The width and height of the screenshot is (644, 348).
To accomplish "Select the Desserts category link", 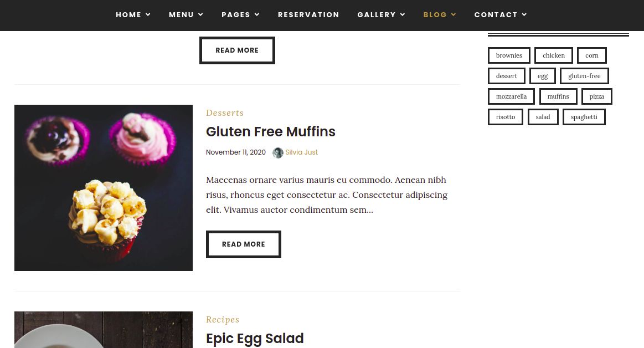I will [x=225, y=113].
